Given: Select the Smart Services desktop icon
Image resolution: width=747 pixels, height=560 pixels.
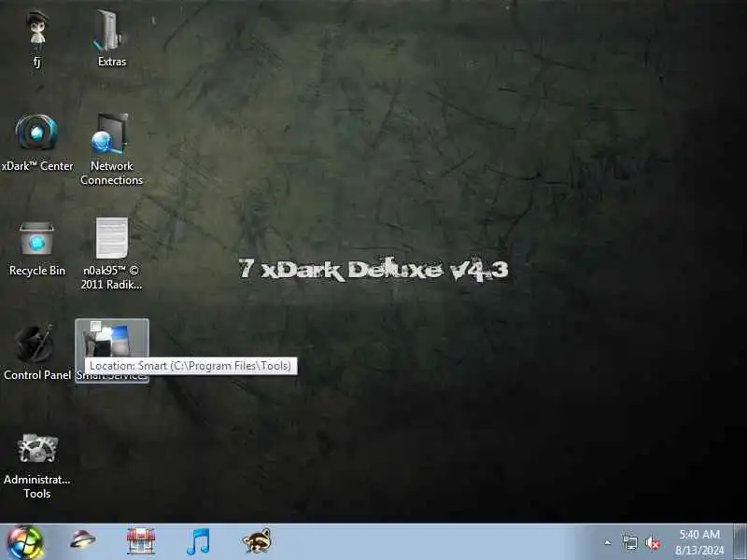Looking at the screenshot, I should pyautogui.click(x=112, y=351).
